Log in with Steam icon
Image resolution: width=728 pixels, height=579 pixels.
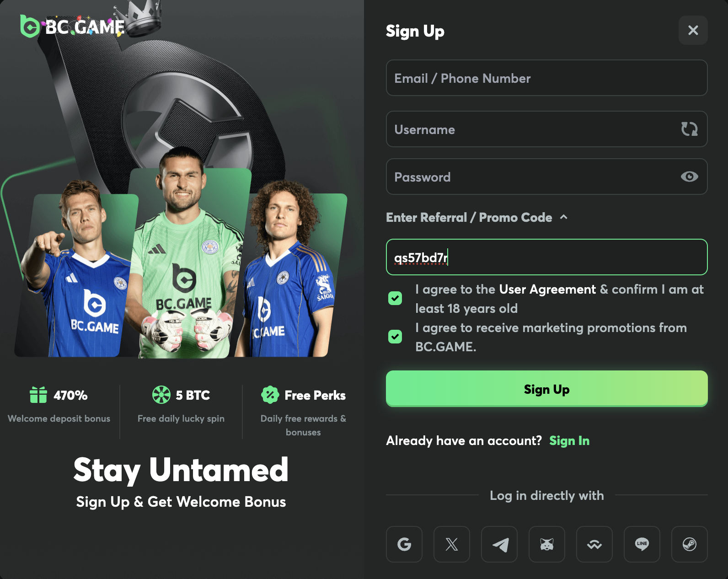(690, 544)
